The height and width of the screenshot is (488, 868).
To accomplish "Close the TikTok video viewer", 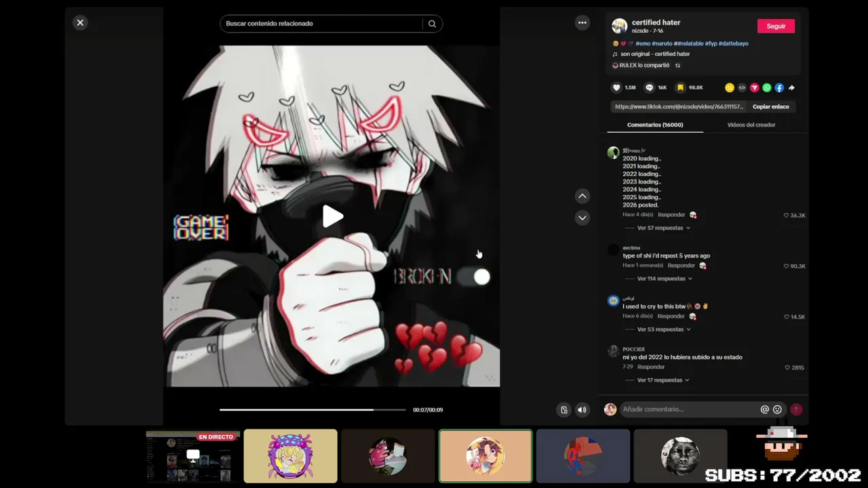I will click(80, 23).
